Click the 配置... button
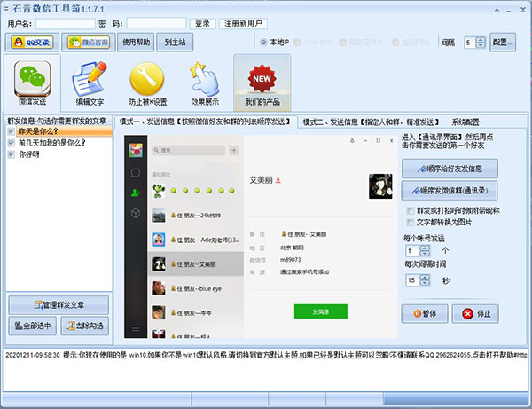The height and width of the screenshot is (409, 532). click(503, 43)
